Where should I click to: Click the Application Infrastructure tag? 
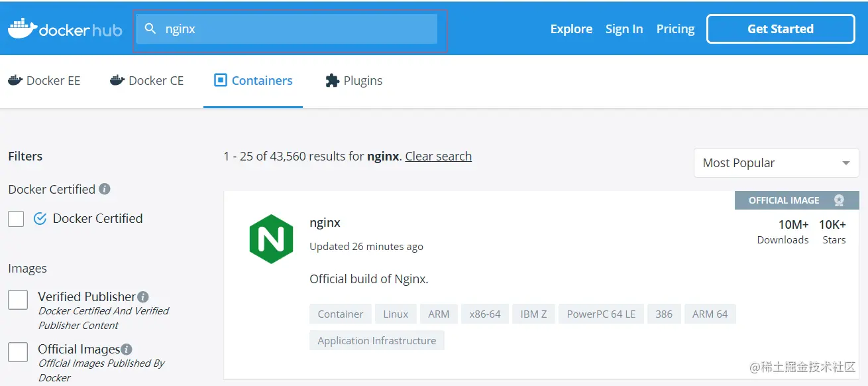click(376, 341)
